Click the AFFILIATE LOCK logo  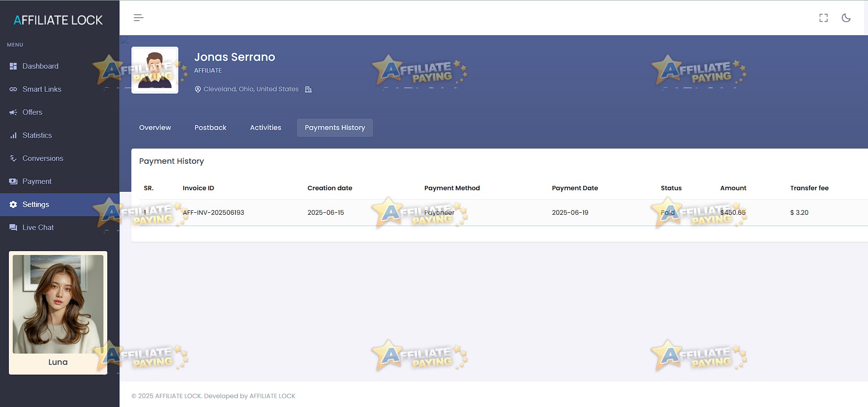coord(58,20)
